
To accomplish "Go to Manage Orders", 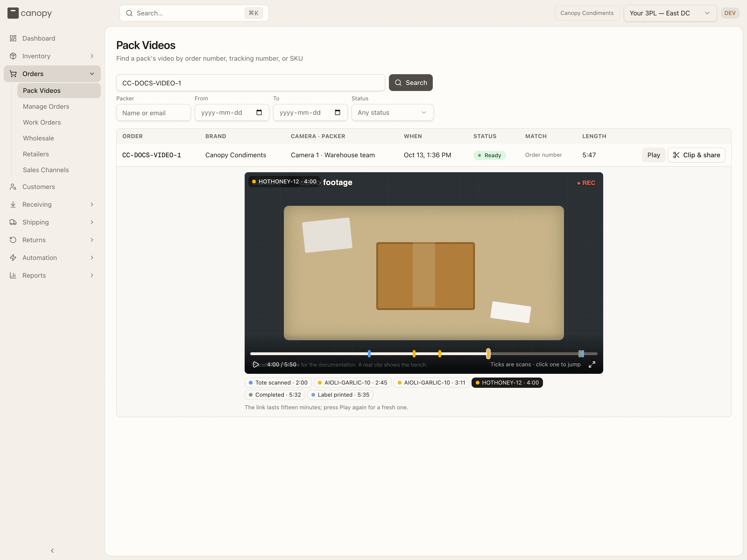I will 59,106.
